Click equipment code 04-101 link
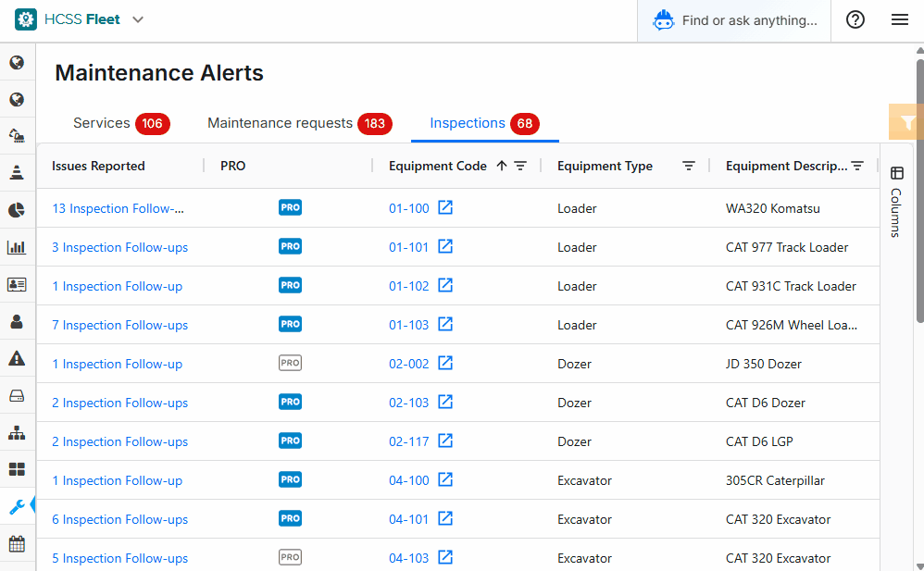 pos(408,519)
